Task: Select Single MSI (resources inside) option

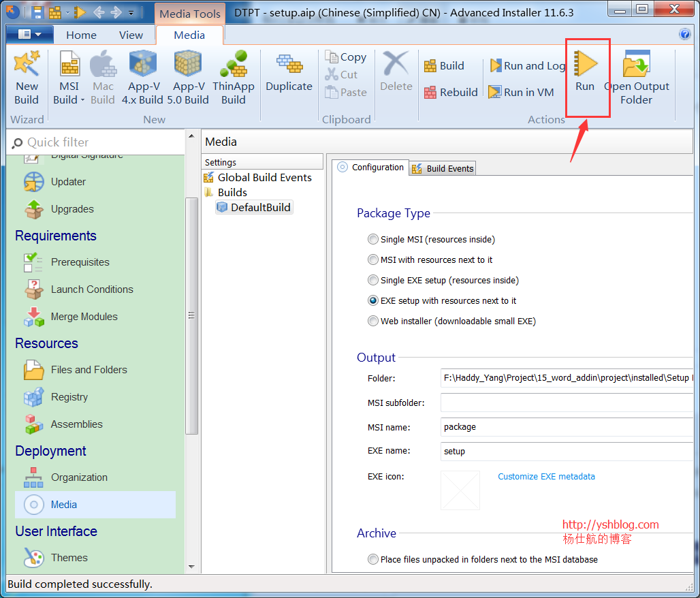Action: (431, 239)
